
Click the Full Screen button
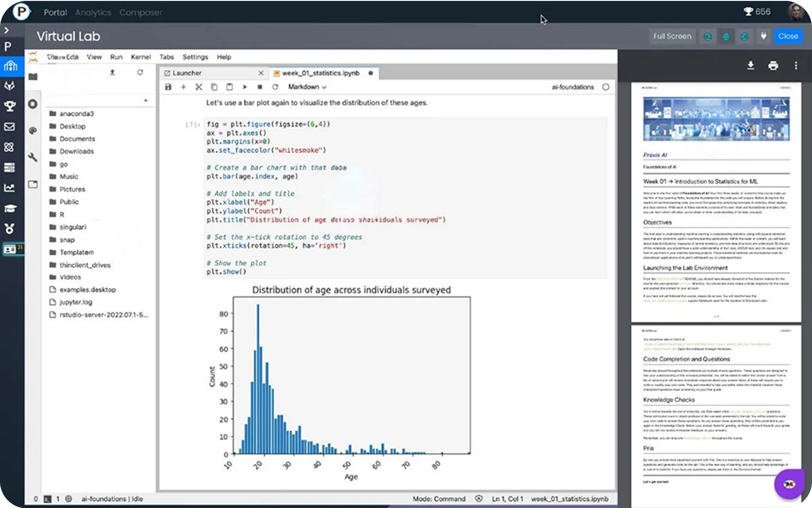coord(672,36)
